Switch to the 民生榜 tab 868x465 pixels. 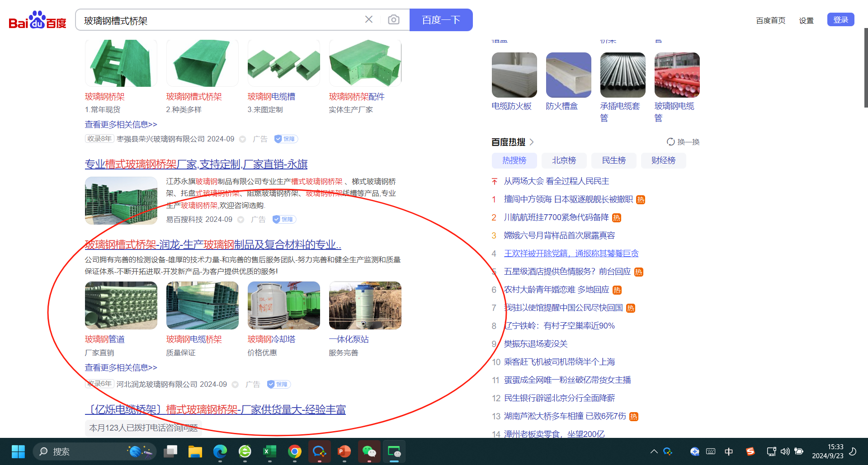tap(614, 160)
